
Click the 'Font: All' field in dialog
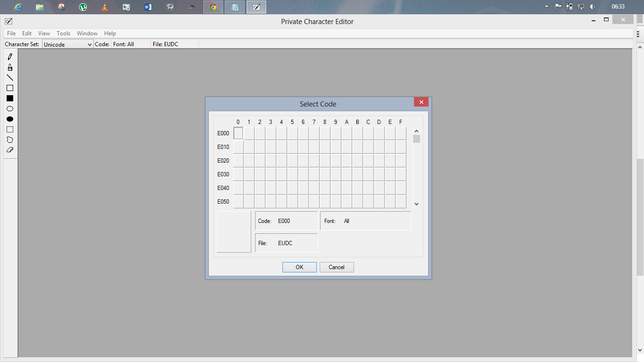pyautogui.click(x=366, y=221)
